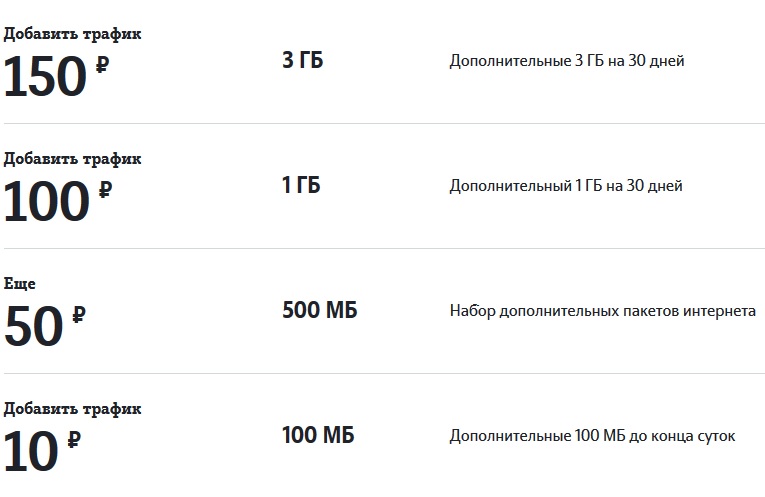Open the Добавить трафик heading above 10
The height and width of the screenshot is (497, 765).
(73, 409)
